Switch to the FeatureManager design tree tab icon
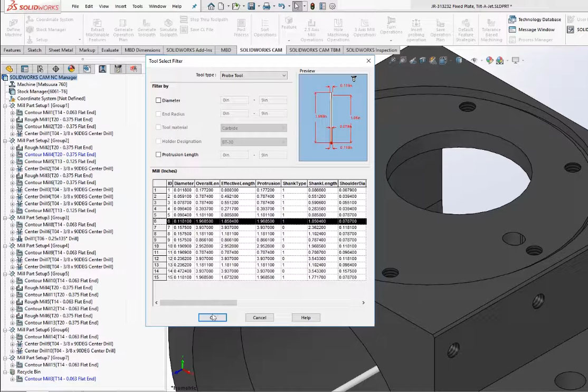The width and height of the screenshot is (588, 392). [x=10, y=69]
